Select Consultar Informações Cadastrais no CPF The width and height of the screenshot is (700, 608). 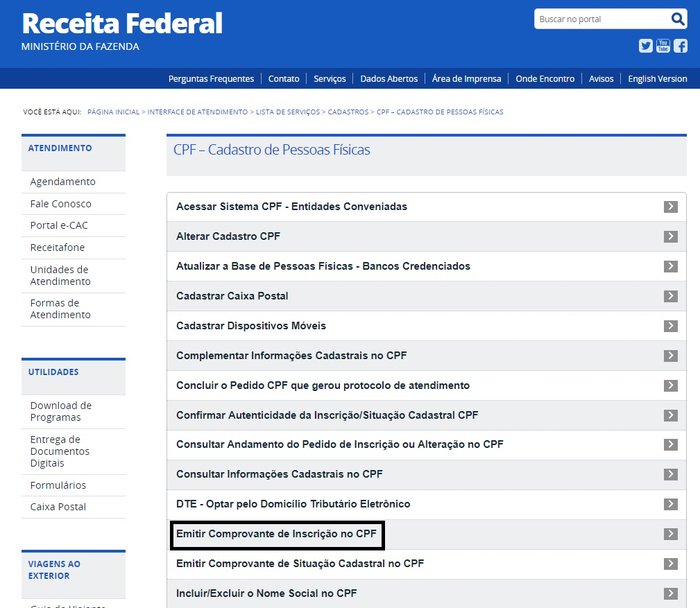click(x=279, y=474)
